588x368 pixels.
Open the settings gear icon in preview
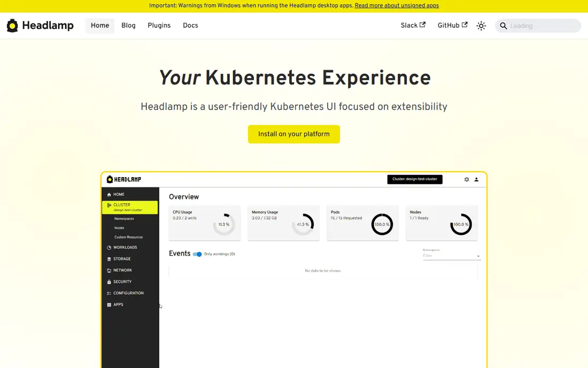467,180
